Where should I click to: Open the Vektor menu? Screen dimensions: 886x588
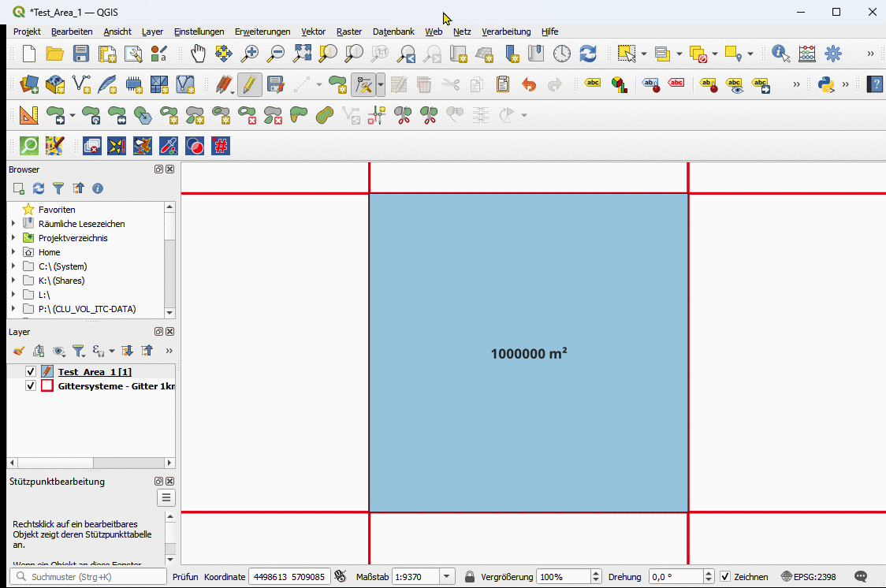(x=313, y=32)
